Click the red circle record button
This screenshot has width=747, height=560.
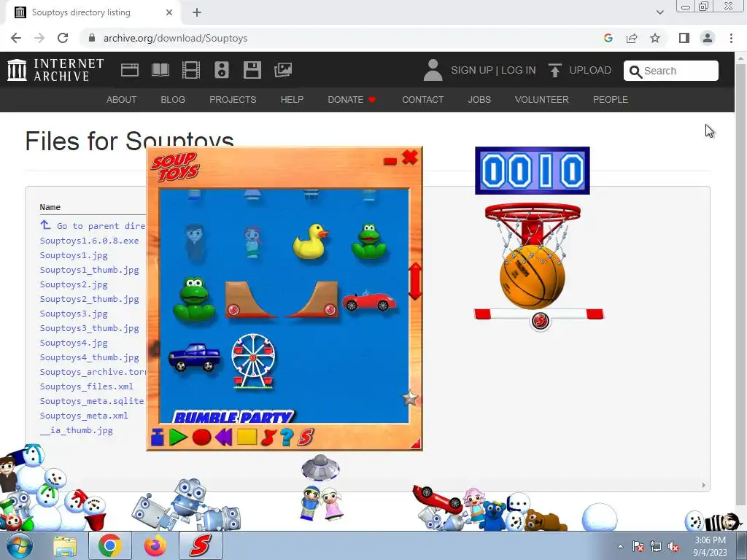click(x=201, y=437)
